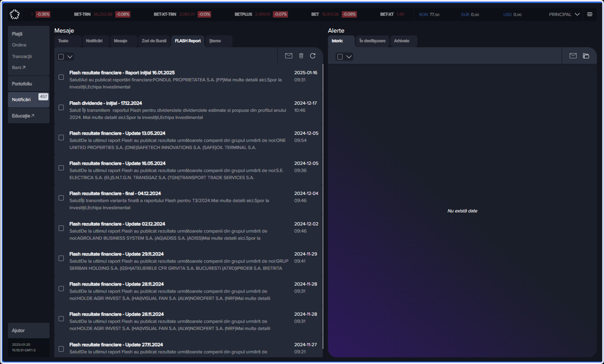Select the FLASH Report tab

click(x=188, y=41)
